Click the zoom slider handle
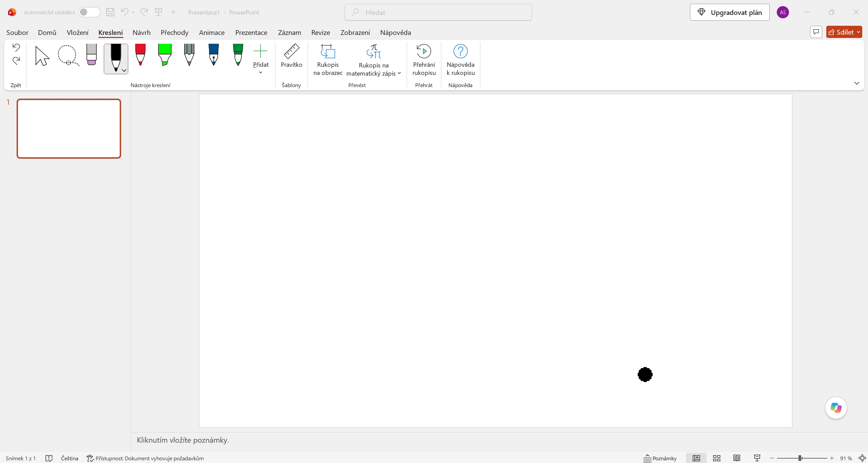Image resolution: width=868 pixels, height=463 pixels. pos(800,458)
